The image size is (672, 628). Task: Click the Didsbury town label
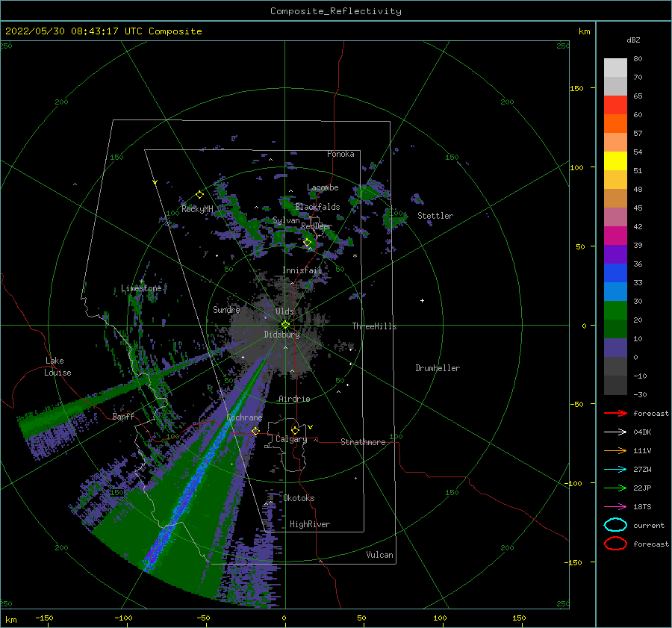(281, 335)
